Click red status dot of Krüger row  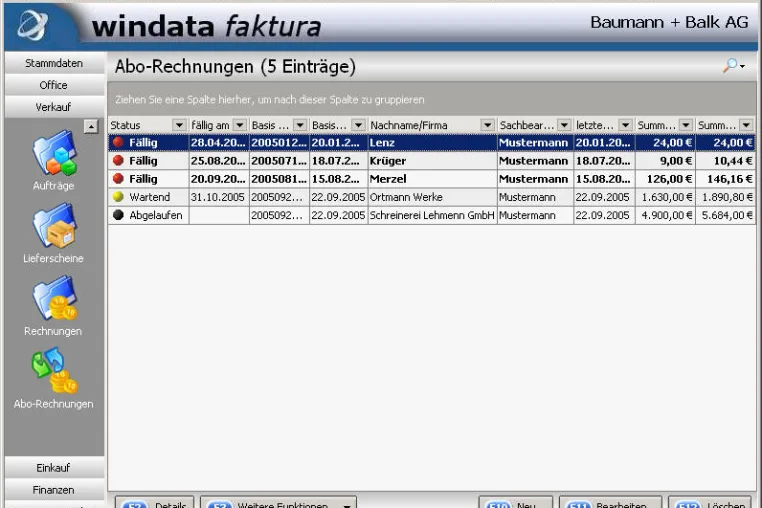pos(118,160)
